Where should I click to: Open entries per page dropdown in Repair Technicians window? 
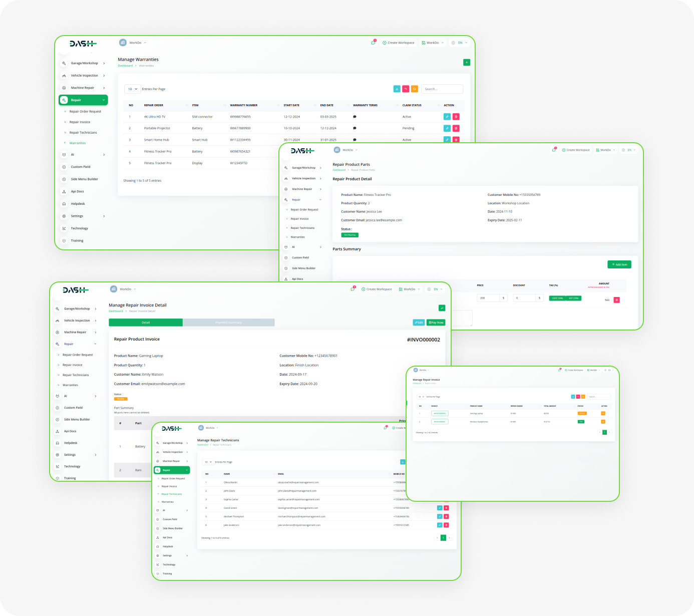click(x=208, y=462)
